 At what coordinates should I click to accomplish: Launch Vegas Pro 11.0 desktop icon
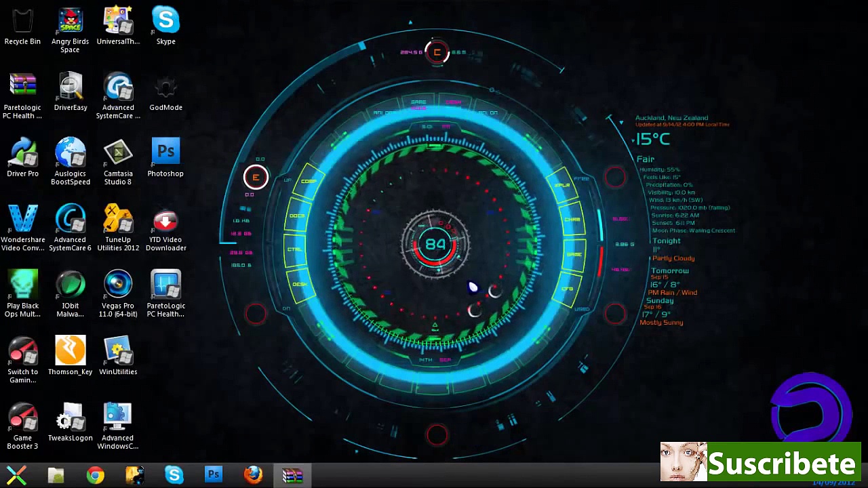(x=118, y=286)
